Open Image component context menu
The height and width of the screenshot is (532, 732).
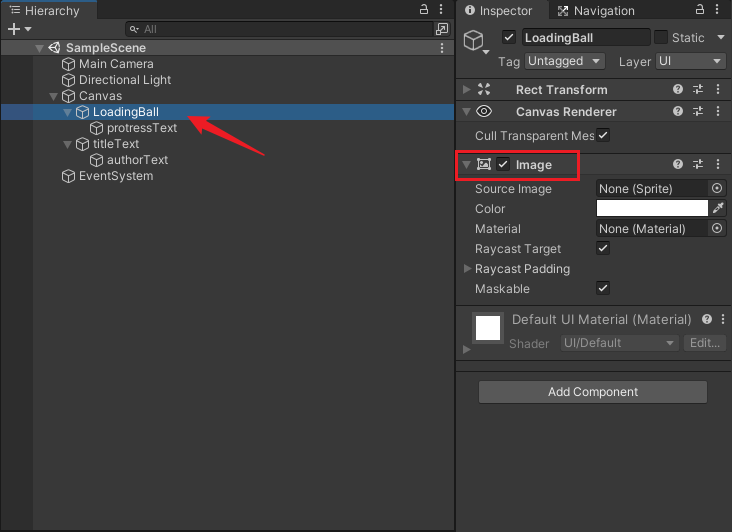pyautogui.click(x=718, y=164)
